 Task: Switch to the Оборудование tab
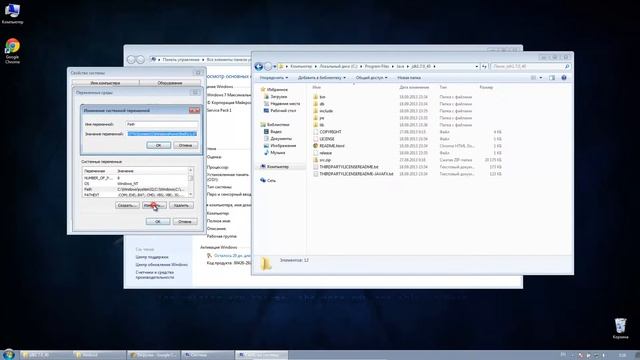[x=170, y=83]
